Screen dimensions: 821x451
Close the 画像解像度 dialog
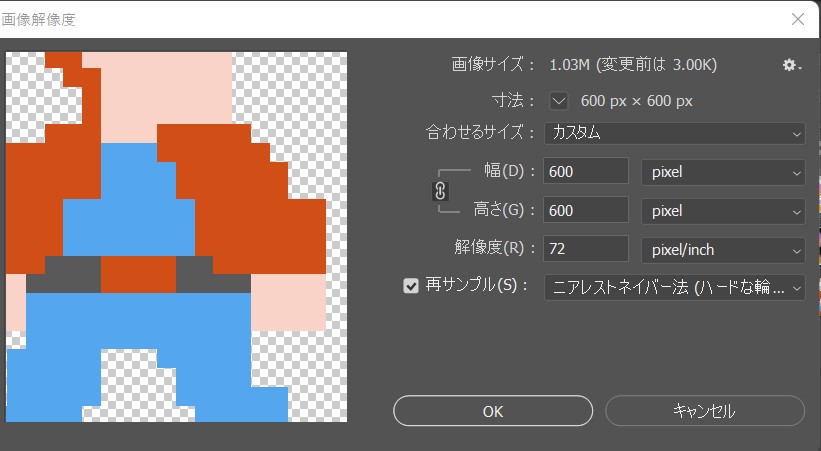(x=798, y=19)
